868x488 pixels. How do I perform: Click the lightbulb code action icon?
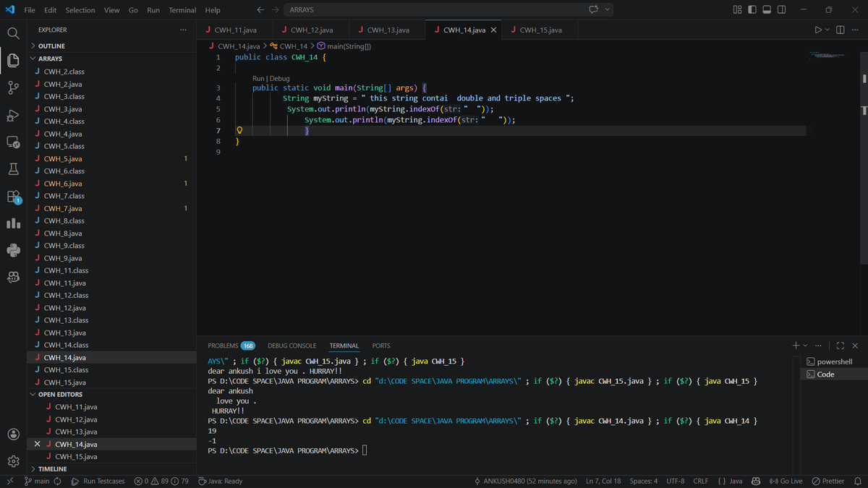[239, 131]
